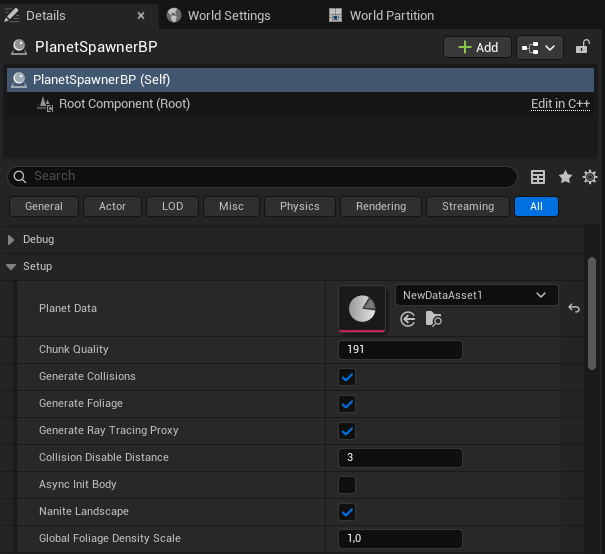Screen dimensions: 605x554
Task: Click Collision Disable Distance value field
Action: click(x=400, y=458)
